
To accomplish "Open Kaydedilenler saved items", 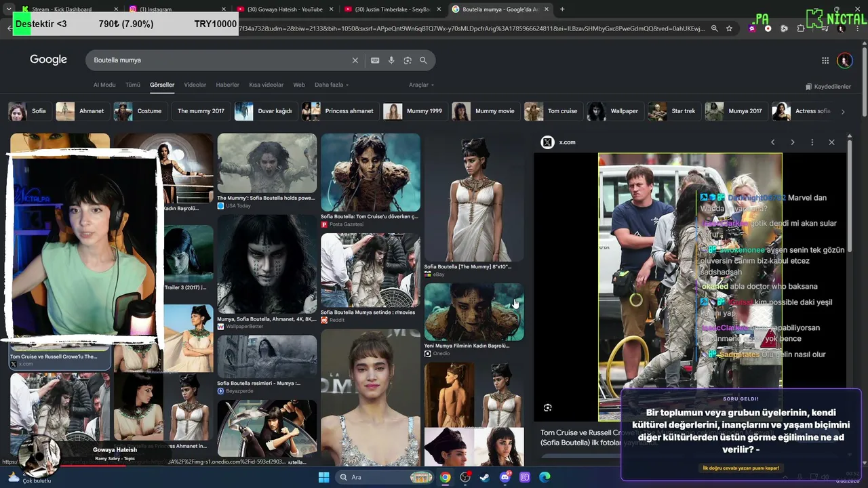I will pyautogui.click(x=828, y=87).
